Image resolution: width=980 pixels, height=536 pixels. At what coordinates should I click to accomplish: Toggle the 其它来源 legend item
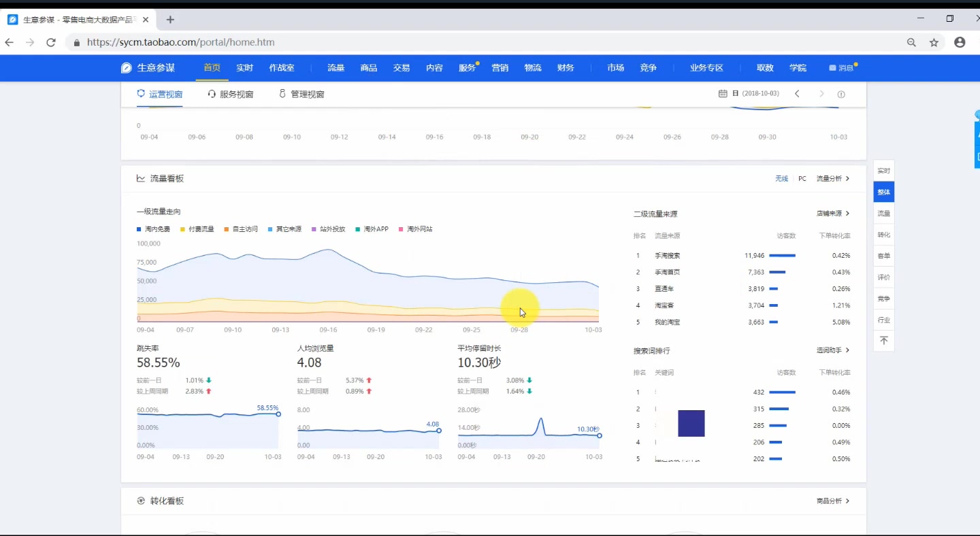(x=284, y=229)
